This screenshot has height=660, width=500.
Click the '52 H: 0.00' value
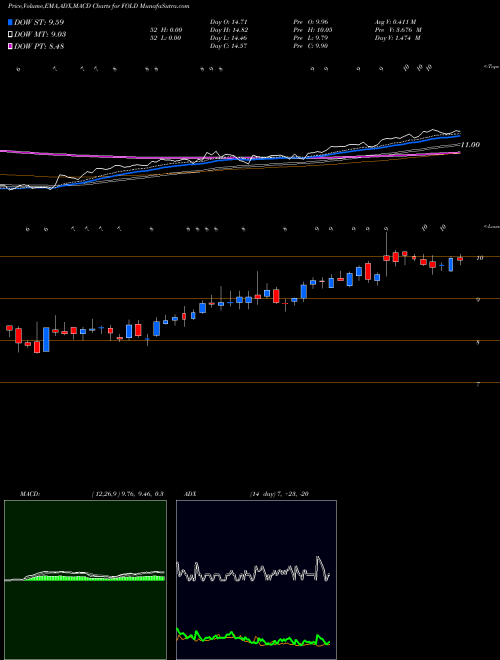165,30
